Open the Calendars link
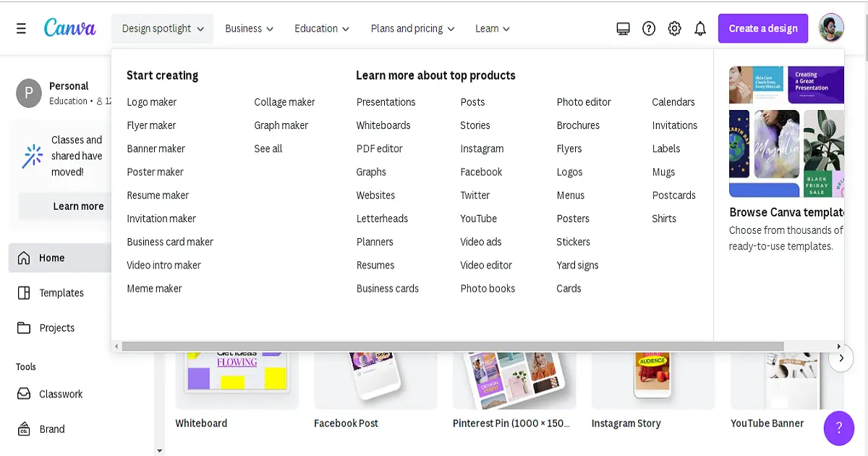Viewport: 868px width, 456px height. tap(673, 102)
